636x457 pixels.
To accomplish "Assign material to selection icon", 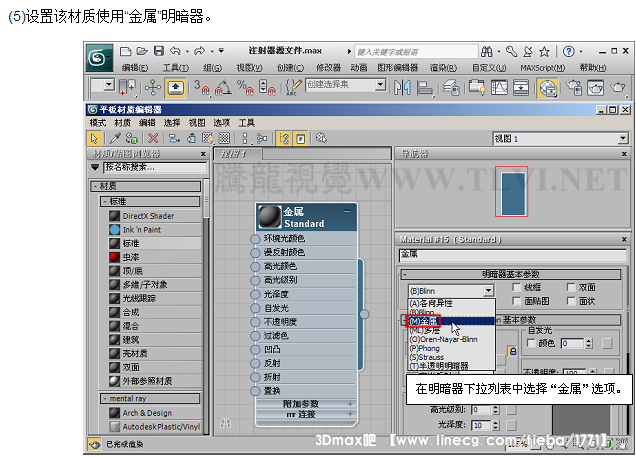I will tap(131, 139).
